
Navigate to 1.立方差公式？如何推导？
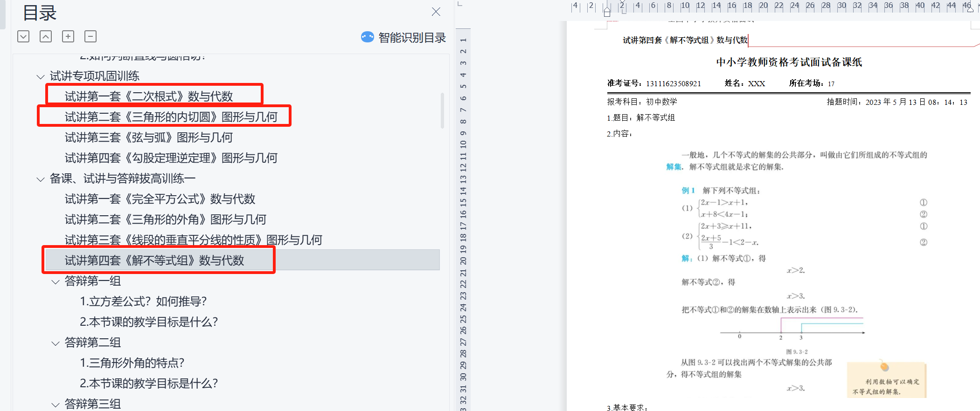click(x=143, y=301)
